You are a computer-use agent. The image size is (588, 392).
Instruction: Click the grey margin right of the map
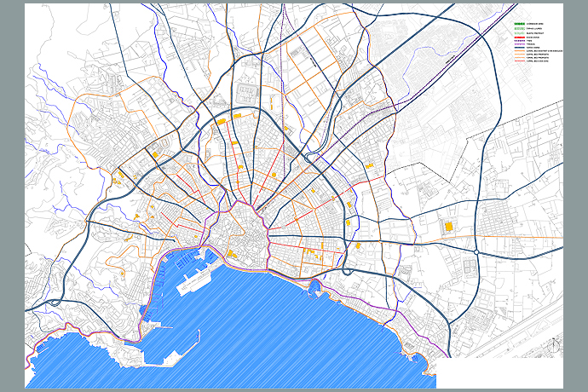click(x=576, y=196)
